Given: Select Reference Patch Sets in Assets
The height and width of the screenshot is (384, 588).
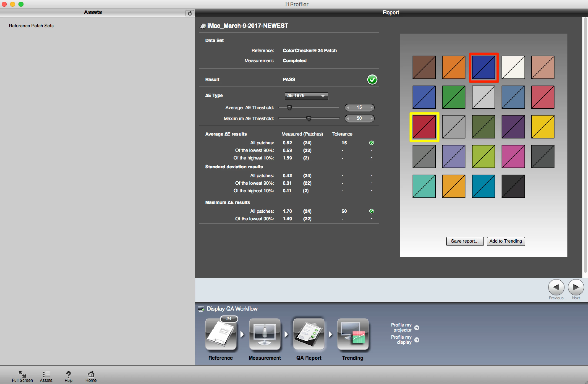Looking at the screenshot, I should coord(31,26).
